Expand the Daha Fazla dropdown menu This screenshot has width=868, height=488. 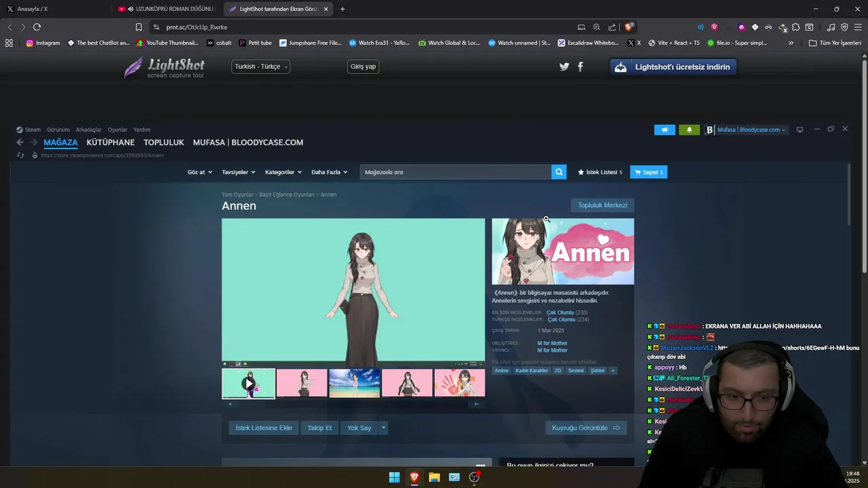click(x=329, y=172)
